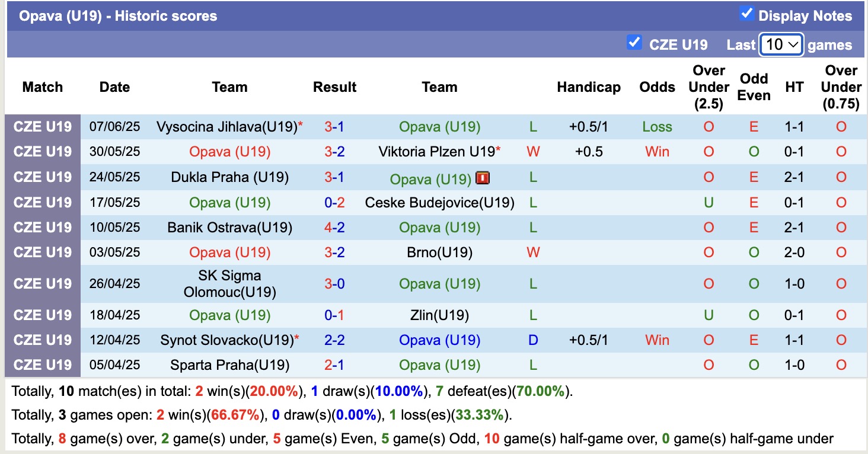Image resolution: width=868 pixels, height=454 pixels.
Task: Click the CZE U19 badge on the Zlin(U19) row
Action: pos(42,315)
